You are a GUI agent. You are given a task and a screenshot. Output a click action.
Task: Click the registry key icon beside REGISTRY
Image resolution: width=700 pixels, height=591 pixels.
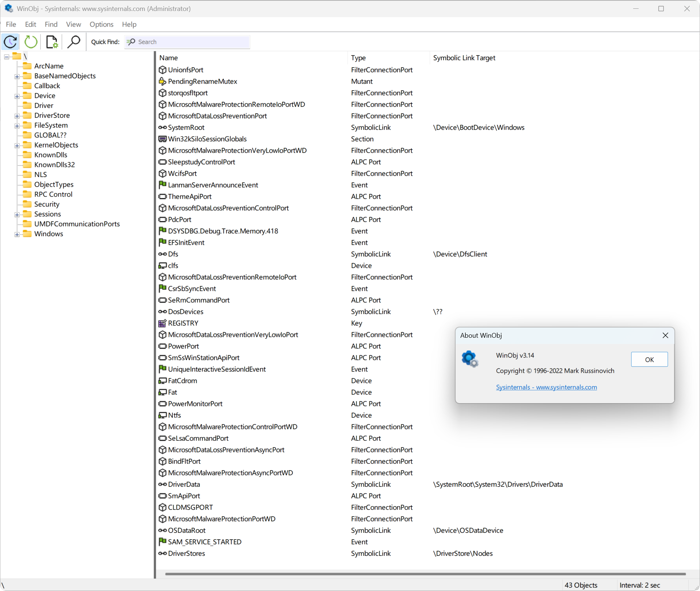tap(163, 323)
